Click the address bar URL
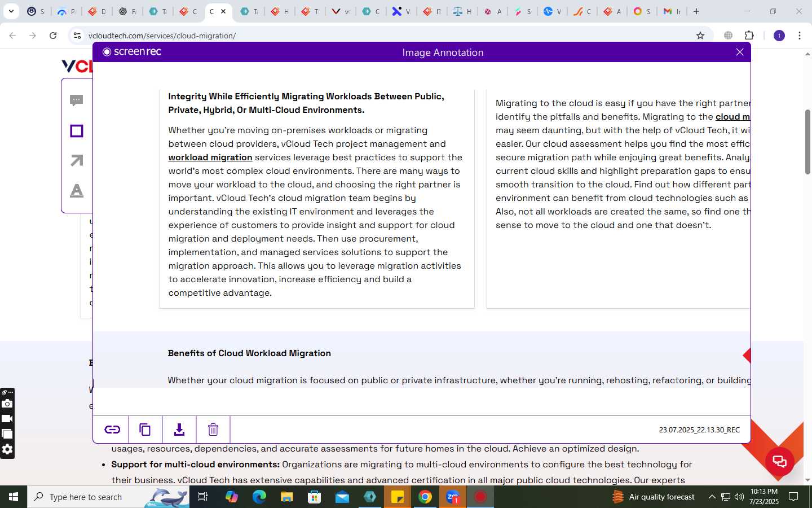Viewport: 812px width, 508px height. click(x=162, y=36)
